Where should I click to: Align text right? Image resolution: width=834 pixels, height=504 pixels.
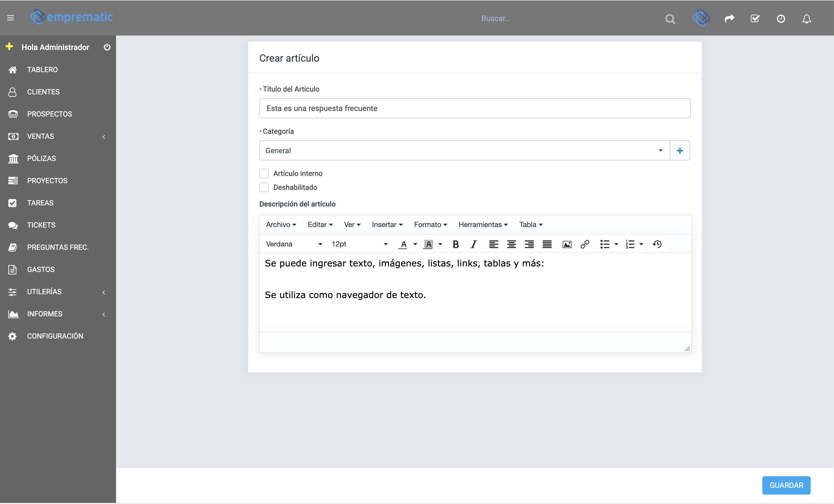(529, 244)
